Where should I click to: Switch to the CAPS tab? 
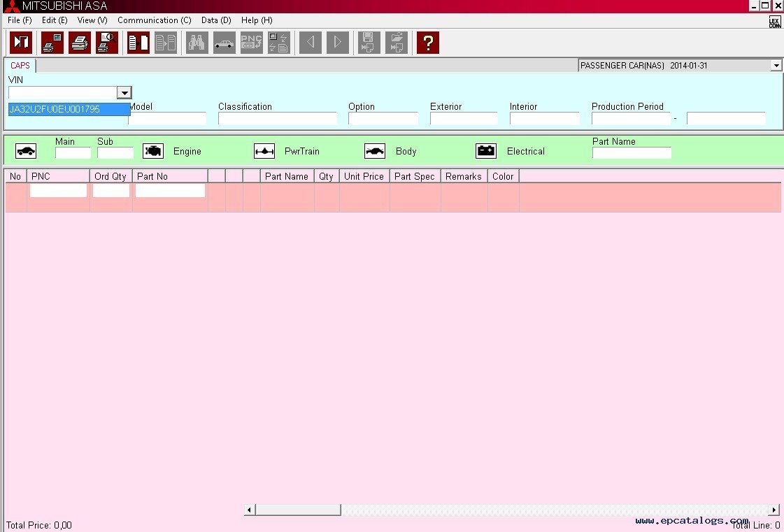(20, 66)
